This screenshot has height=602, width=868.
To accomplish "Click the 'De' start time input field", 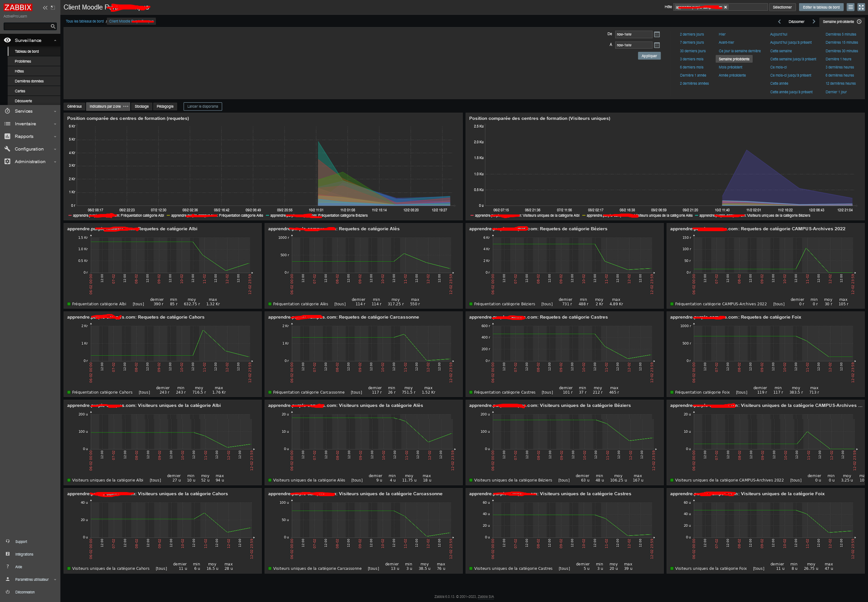I will [x=633, y=34].
